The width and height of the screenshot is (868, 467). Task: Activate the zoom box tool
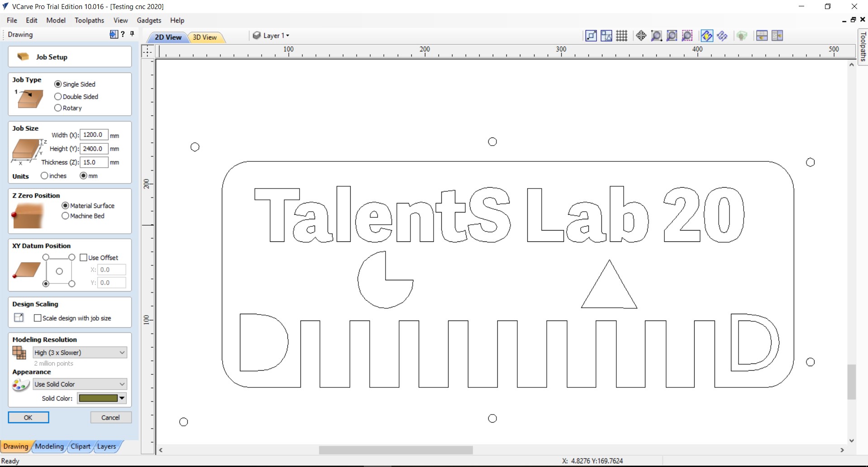tap(656, 36)
